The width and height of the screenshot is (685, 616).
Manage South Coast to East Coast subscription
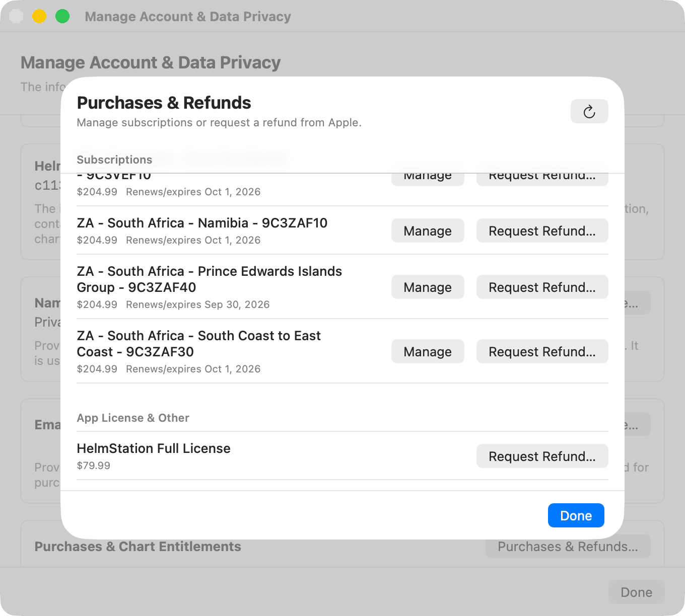pos(428,352)
